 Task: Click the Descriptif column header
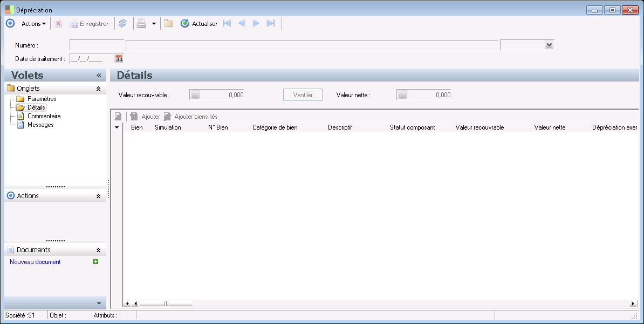pos(340,127)
